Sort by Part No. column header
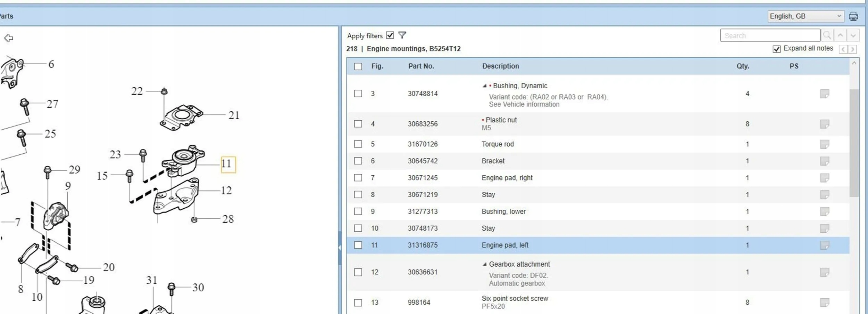Viewport: 868px width, 314px height. click(x=421, y=66)
